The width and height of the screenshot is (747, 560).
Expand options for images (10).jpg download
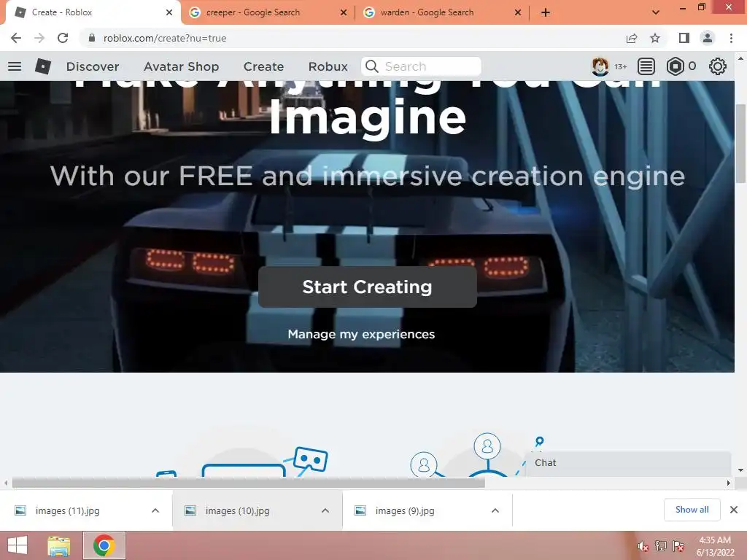(325, 510)
